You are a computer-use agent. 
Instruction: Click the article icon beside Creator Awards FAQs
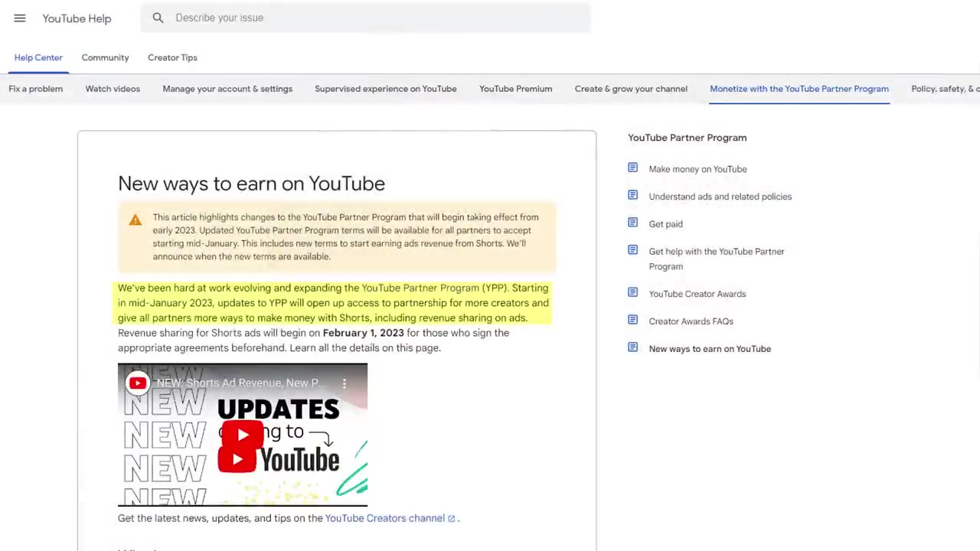coord(632,320)
